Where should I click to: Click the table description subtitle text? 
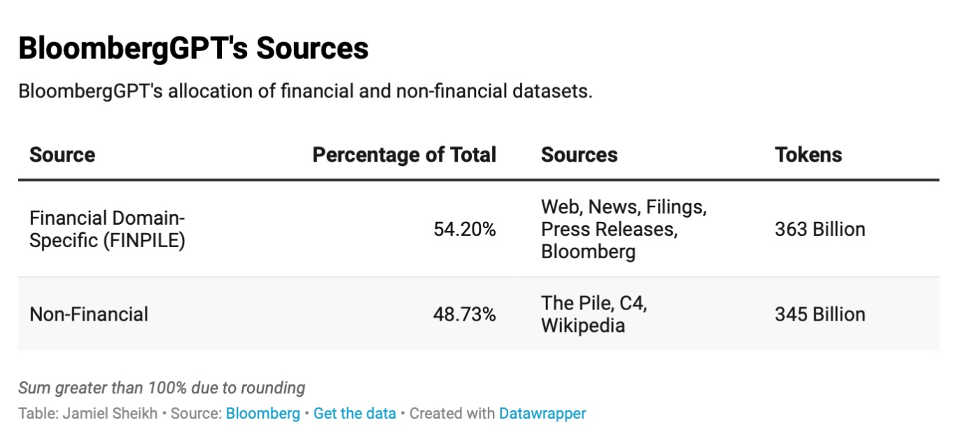coord(305,91)
